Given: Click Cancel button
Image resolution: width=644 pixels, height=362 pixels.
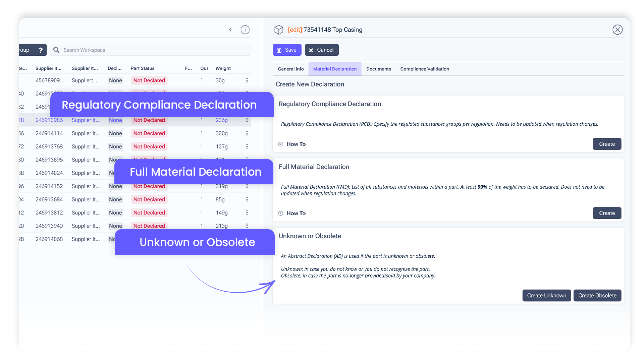Looking at the screenshot, I should (321, 50).
